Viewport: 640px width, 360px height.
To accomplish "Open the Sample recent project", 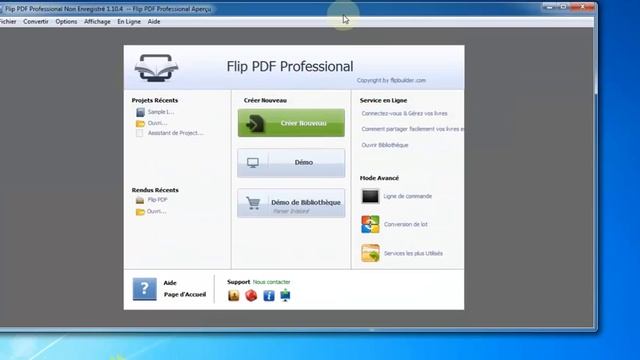I will click(x=161, y=112).
